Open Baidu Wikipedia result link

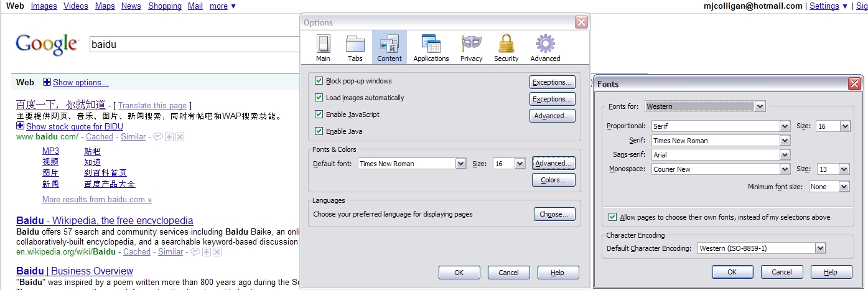[x=105, y=221]
